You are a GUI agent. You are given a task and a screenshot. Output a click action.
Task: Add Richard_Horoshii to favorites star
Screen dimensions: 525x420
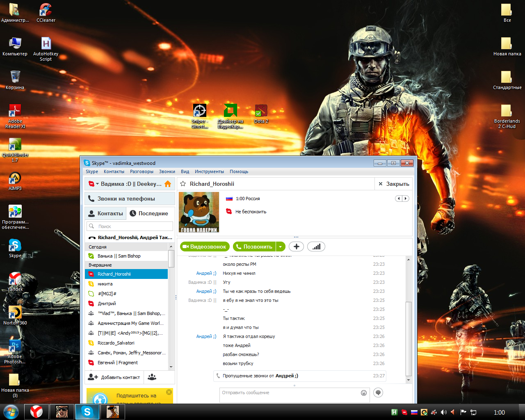point(183,184)
